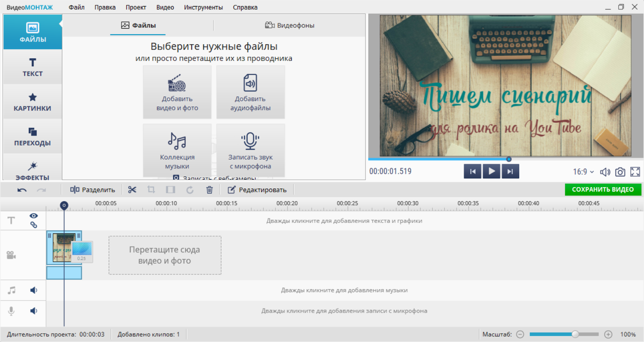Mute the microphone recording track

click(34, 311)
